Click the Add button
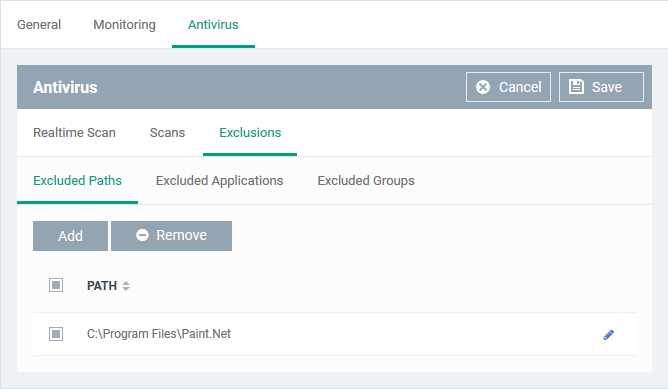 (70, 236)
